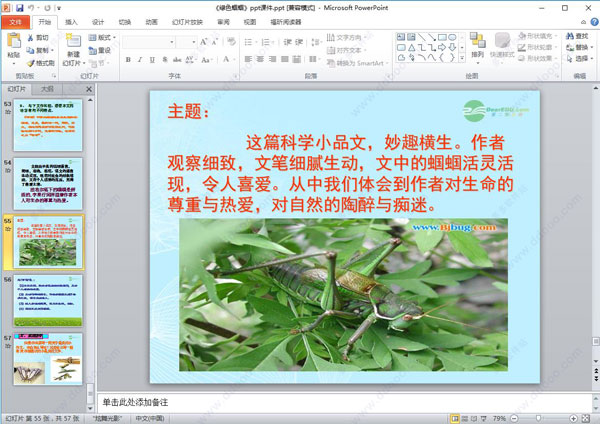The width and height of the screenshot is (600, 424).
Task: Click the Copy (复制) button
Action: 40,50
